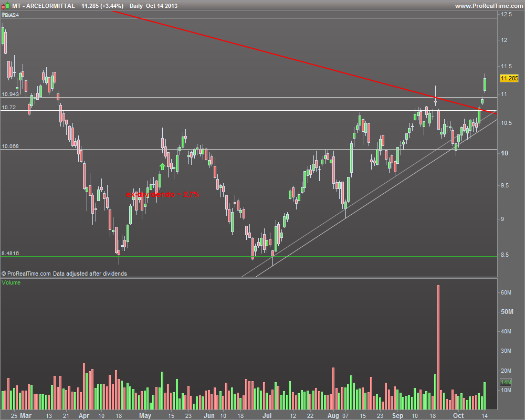Click the May label on time axis

click(145, 416)
